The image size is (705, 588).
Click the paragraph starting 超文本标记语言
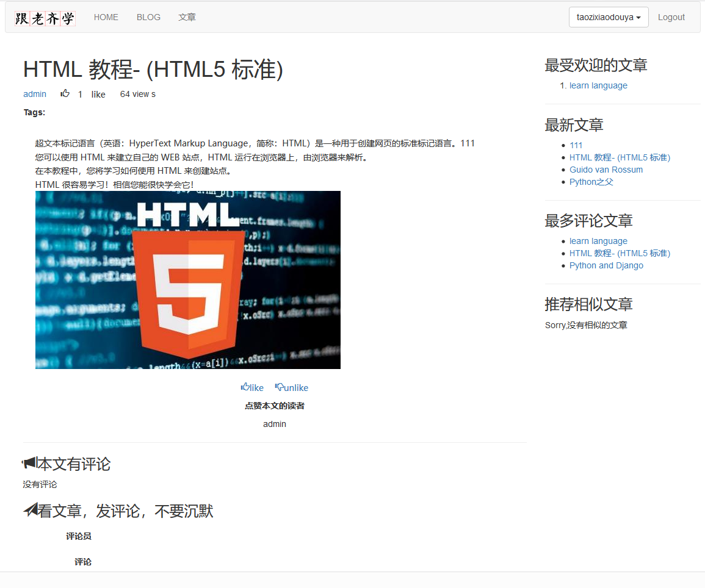click(x=255, y=143)
